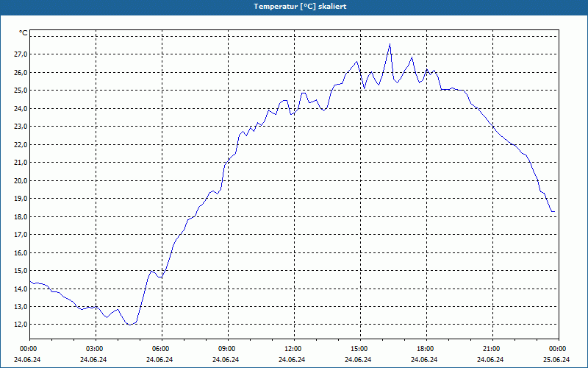Screen dimensions: 588x368
Task: Select the 18,0 y-axis label
Action: pos(21,216)
